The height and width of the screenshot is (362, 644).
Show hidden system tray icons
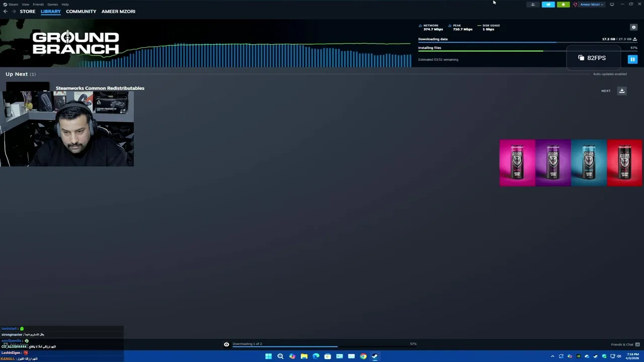tap(552, 356)
